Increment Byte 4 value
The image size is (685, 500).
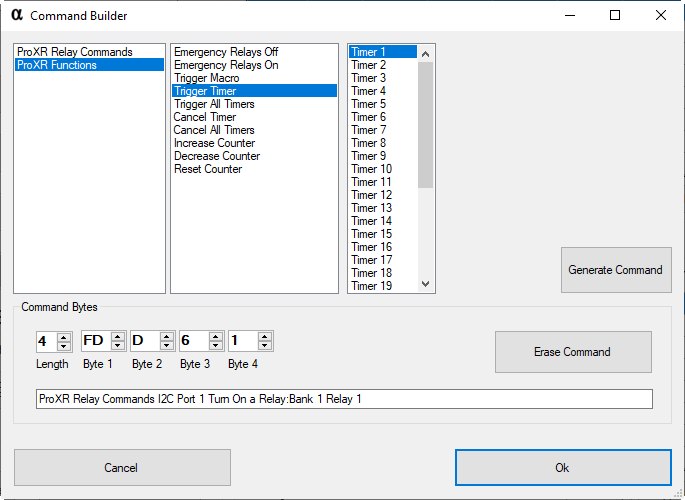click(x=265, y=337)
